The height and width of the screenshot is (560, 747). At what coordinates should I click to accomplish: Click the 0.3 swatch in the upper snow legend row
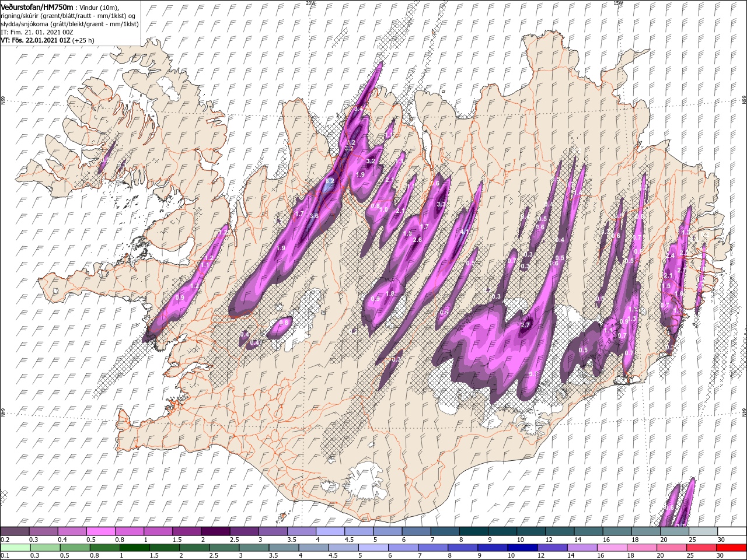point(43,531)
